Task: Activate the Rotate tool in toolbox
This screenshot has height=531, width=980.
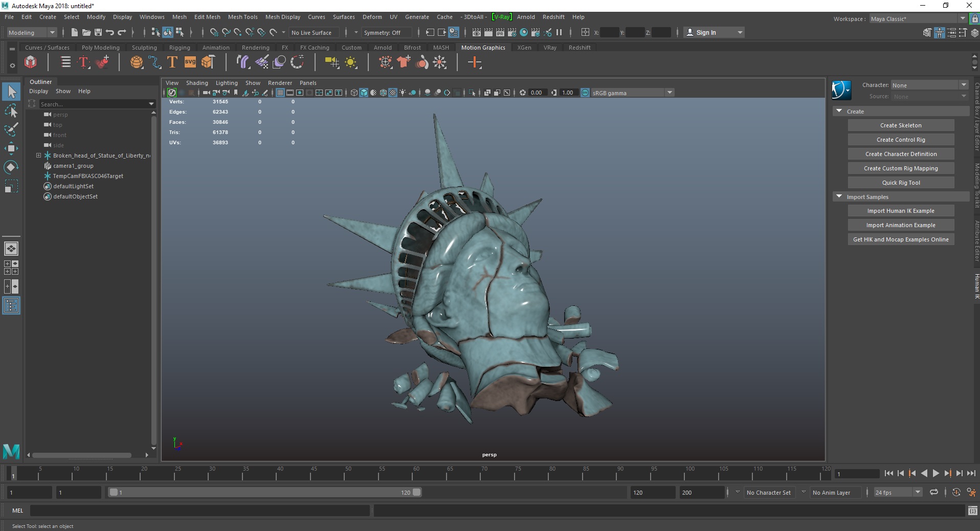Action: click(x=11, y=167)
